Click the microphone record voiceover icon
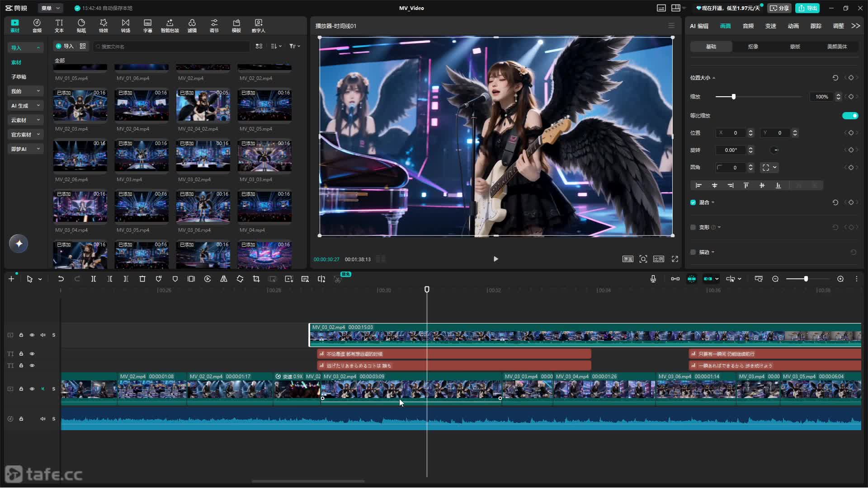868x488 pixels. point(653,279)
